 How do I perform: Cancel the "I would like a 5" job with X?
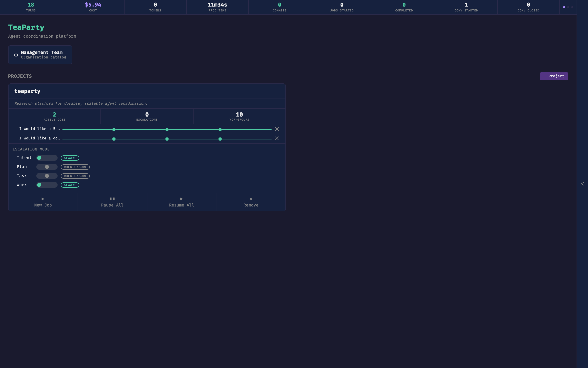(x=277, y=129)
